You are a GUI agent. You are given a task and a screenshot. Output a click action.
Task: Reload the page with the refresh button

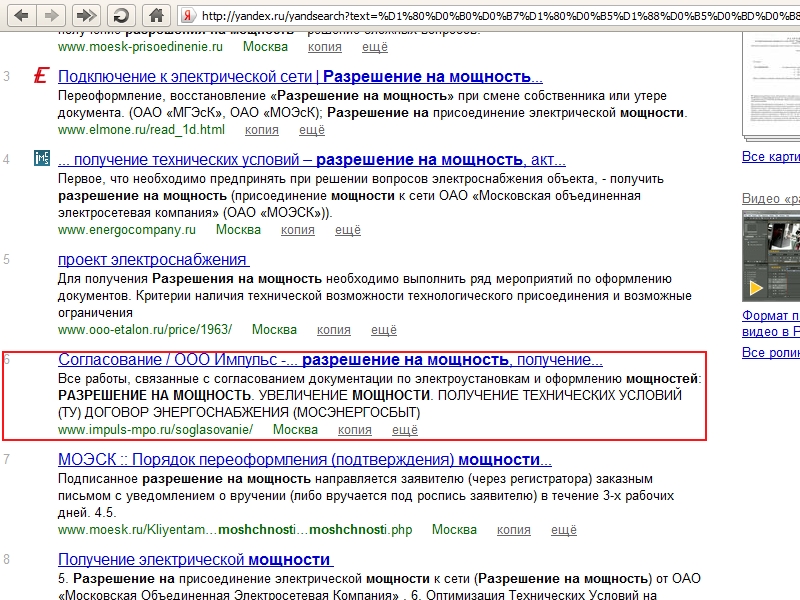tap(121, 15)
